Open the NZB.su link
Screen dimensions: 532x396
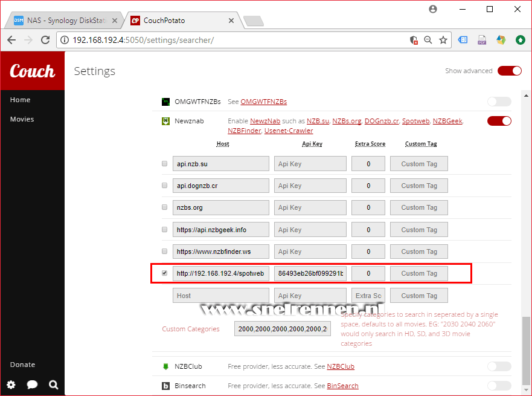[318, 121]
